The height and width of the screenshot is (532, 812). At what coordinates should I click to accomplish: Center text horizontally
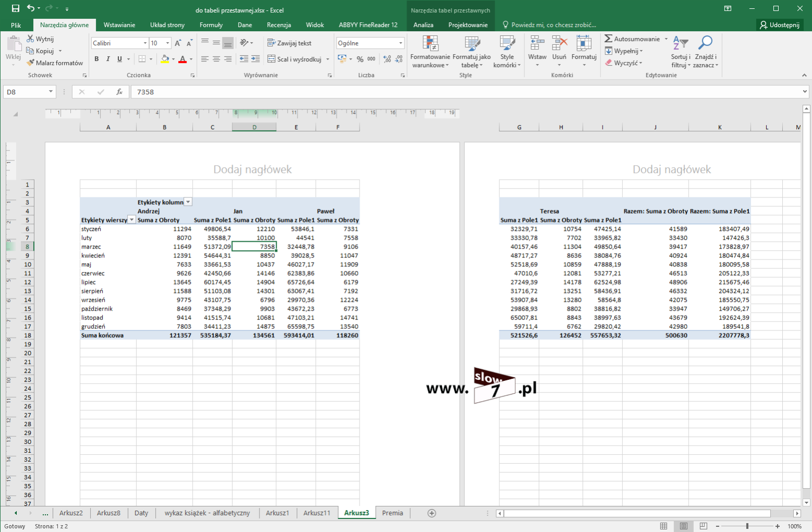point(216,59)
